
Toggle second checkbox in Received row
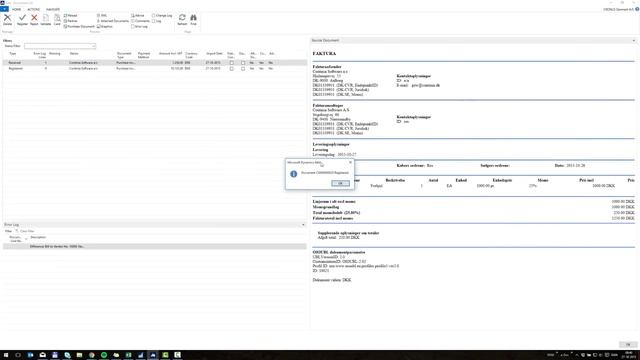pyautogui.click(x=243, y=63)
